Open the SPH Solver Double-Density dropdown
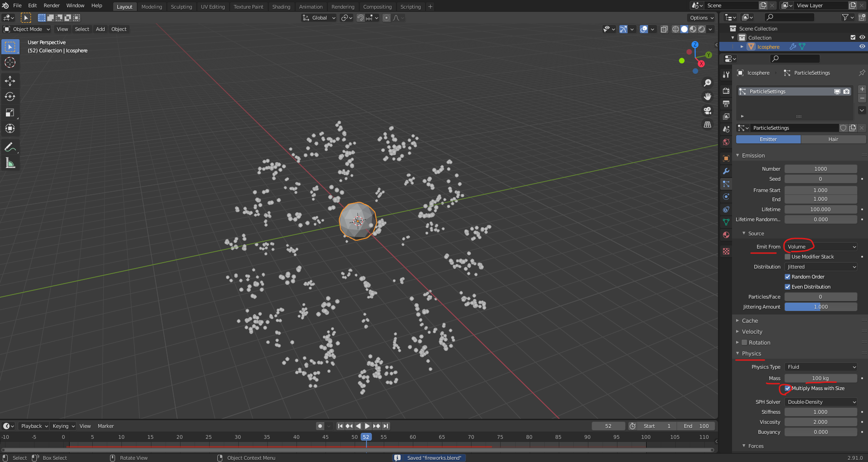This screenshot has width=868, height=462. click(821, 402)
